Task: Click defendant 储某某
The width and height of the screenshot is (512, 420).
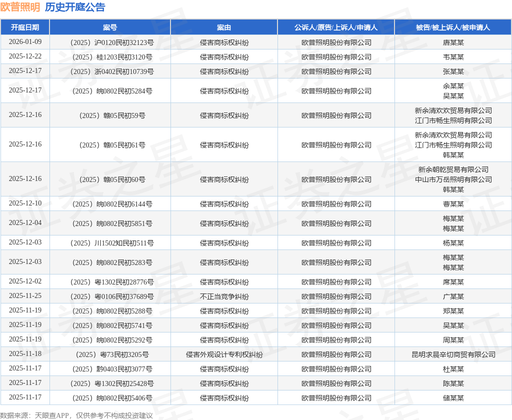Action: 453,398
